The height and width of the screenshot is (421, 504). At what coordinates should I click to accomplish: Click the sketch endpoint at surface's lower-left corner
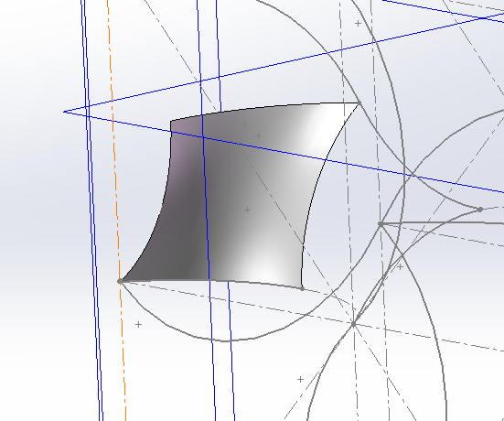tap(120, 281)
